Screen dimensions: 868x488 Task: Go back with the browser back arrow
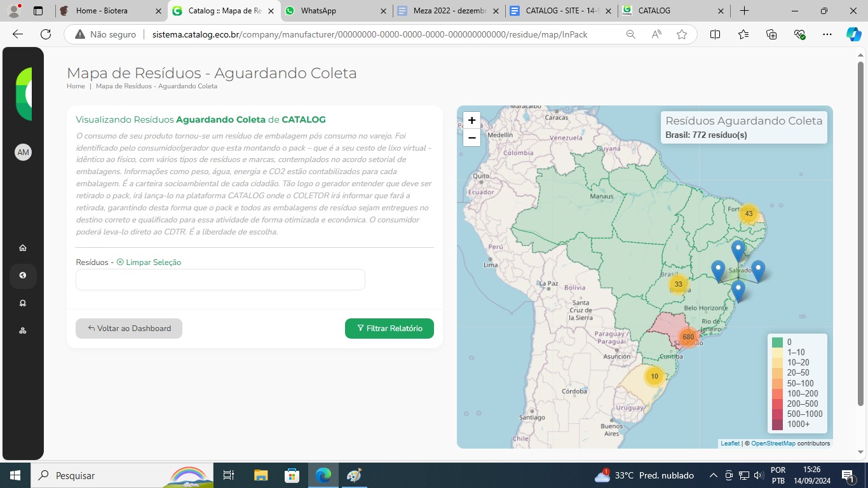click(x=18, y=34)
